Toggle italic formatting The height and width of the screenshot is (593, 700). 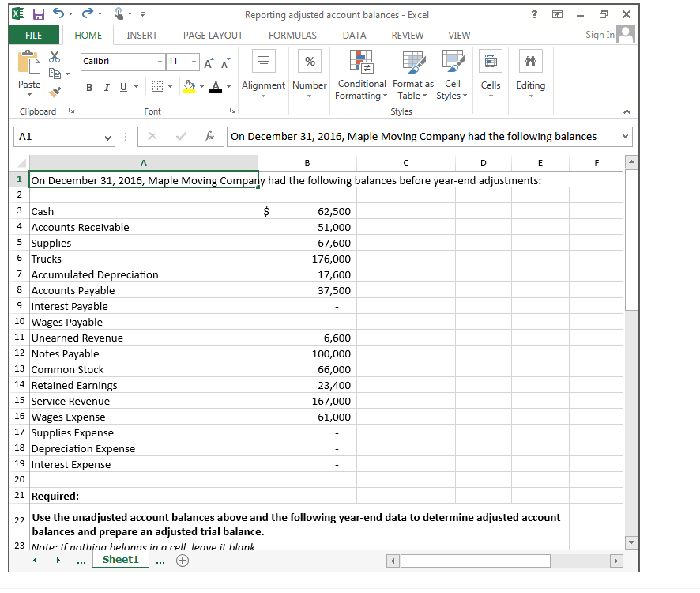pyautogui.click(x=106, y=87)
